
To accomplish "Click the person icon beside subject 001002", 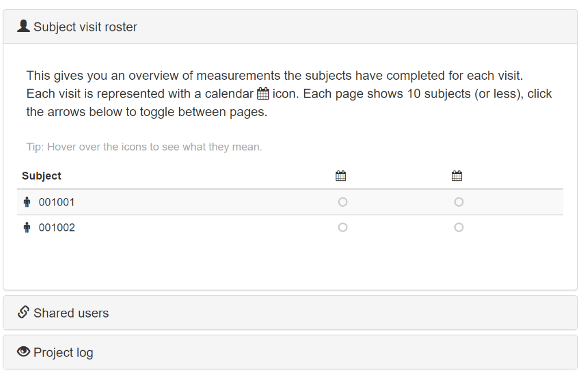I will coord(26,227).
